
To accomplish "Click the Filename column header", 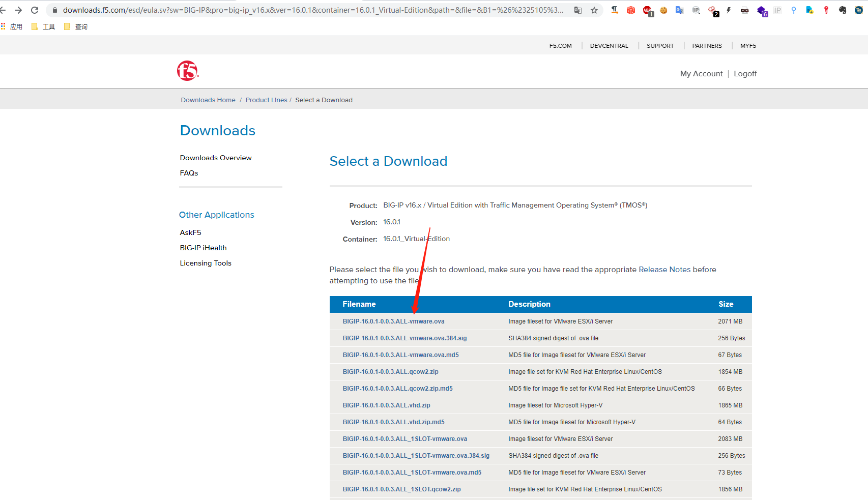I will tap(359, 304).
